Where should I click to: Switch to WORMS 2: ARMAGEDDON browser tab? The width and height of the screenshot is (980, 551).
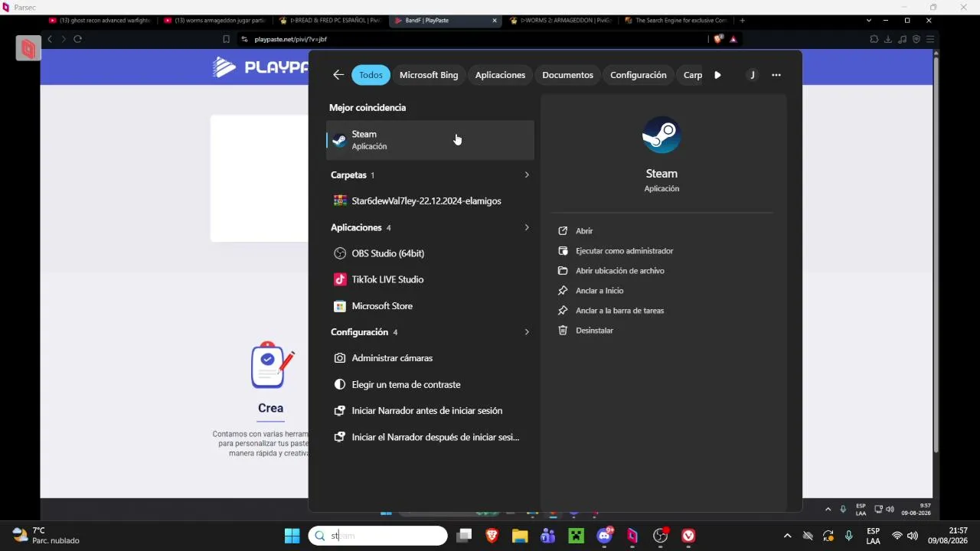point(561,21)
